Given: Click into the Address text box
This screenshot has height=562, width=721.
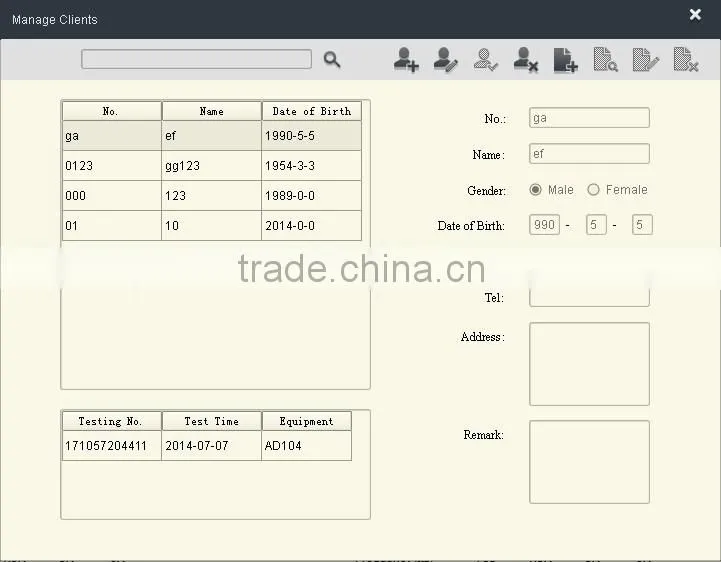Looking at the screenshot, I should (589, 364).
